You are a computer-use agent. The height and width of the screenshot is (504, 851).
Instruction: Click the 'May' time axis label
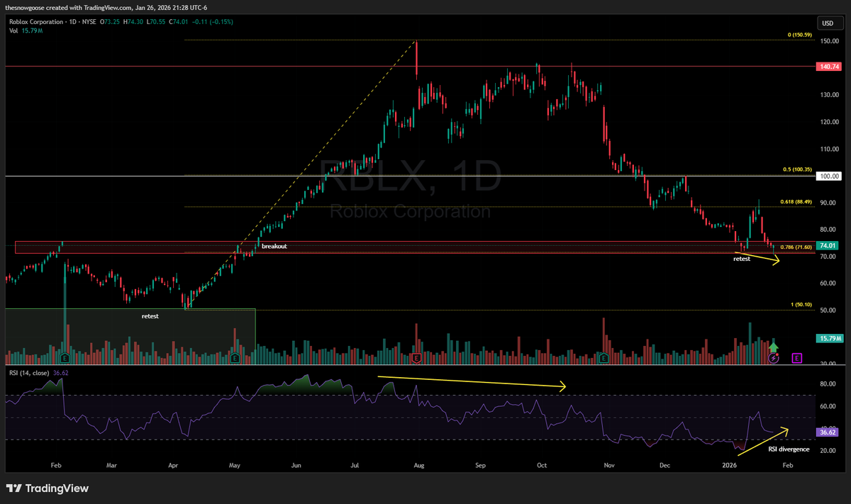(x=236, y=466)
